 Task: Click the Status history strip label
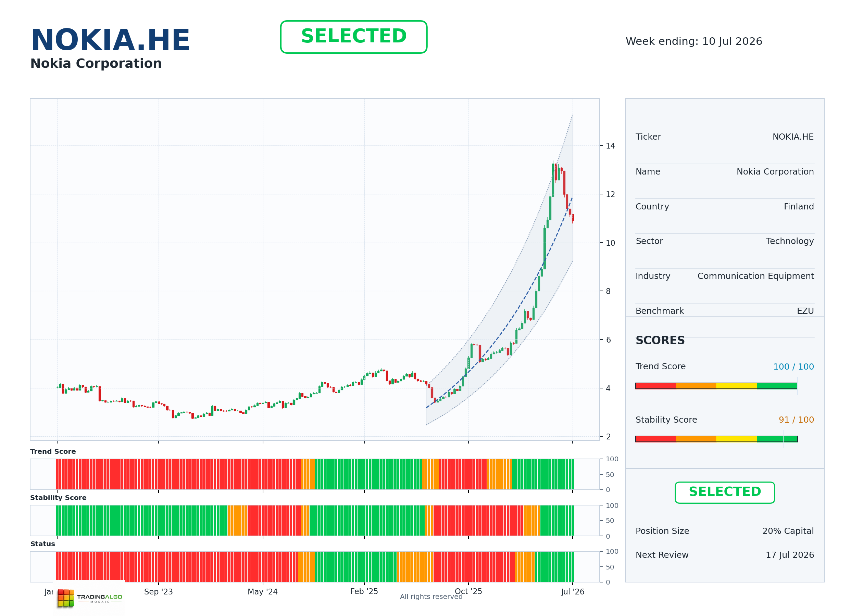(x=43, y=544)
